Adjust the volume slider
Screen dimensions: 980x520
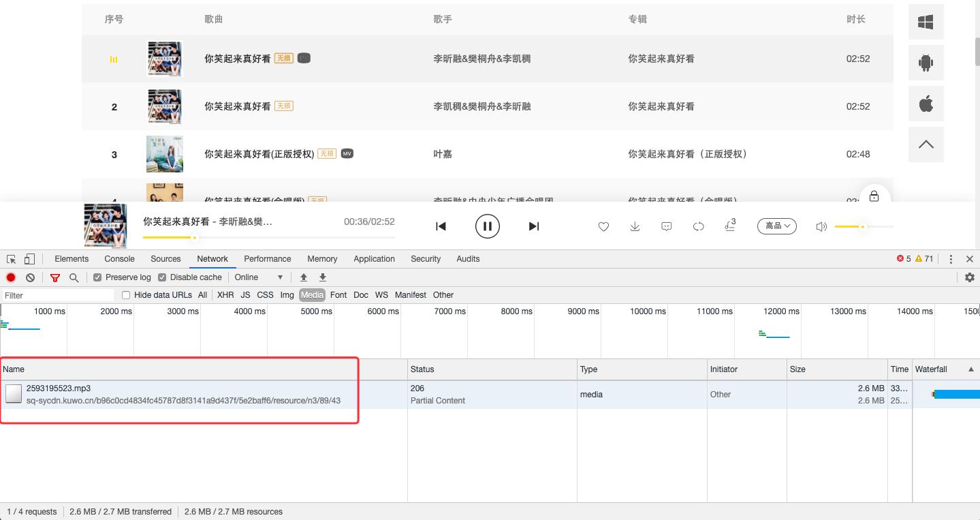click(x=862, y=226)
